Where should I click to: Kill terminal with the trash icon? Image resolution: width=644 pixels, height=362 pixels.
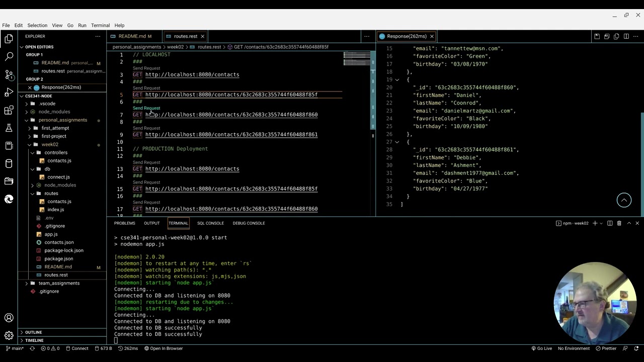(619, 223)
